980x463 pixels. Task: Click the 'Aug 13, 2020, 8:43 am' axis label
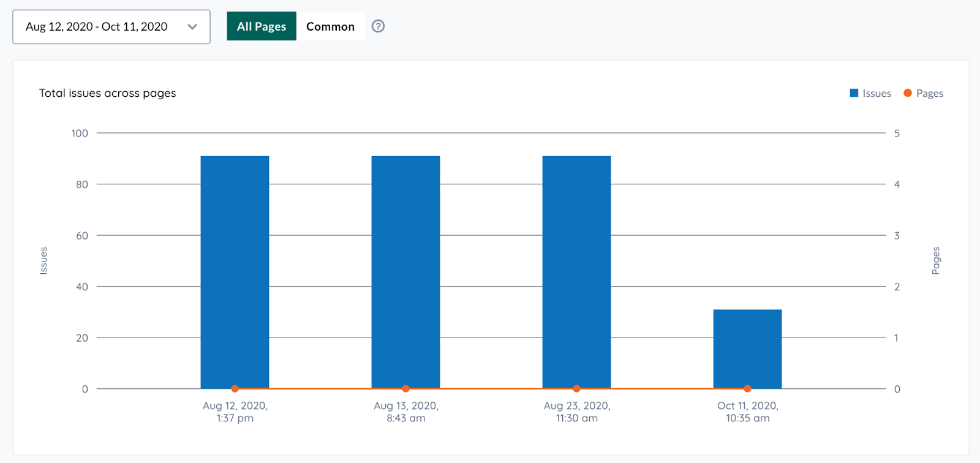point(406,412)
